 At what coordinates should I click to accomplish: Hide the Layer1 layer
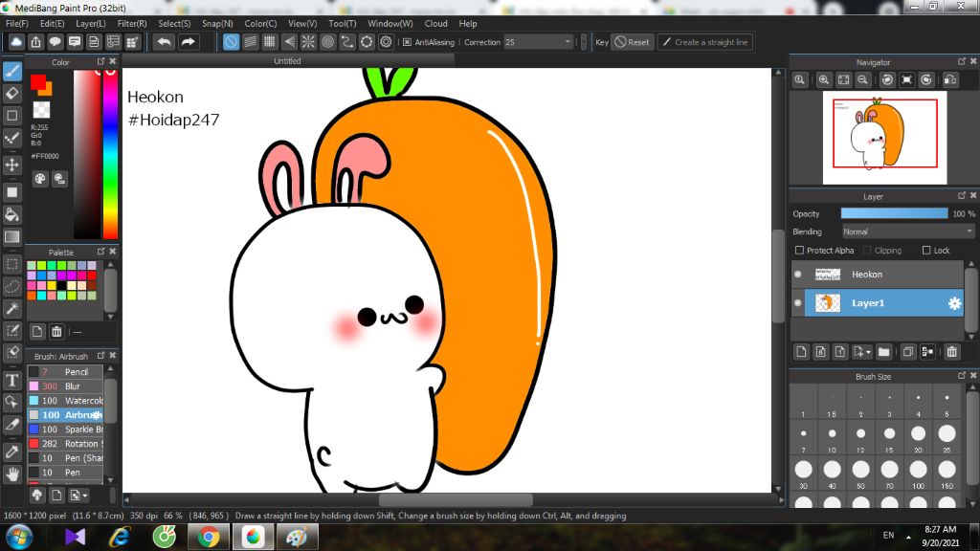(798, 303)
